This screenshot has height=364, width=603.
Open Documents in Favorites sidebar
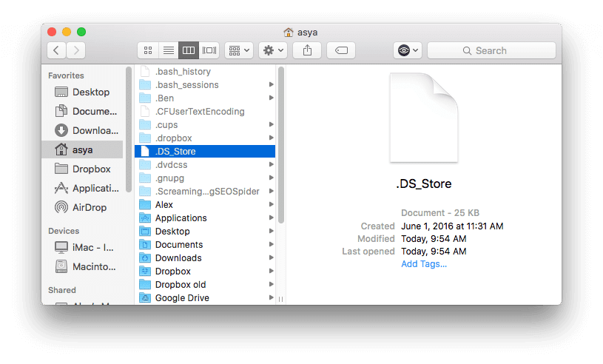[x=82, y=112]
